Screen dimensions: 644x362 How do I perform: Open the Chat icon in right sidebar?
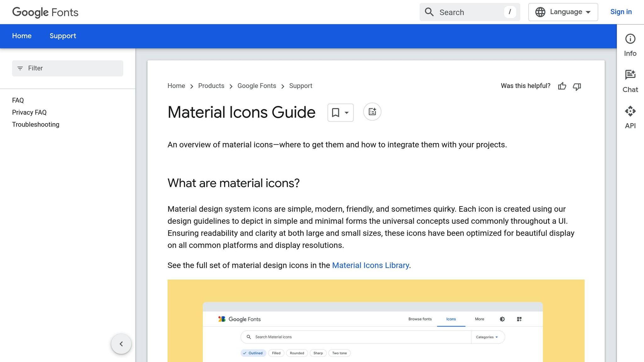point(630,75)
